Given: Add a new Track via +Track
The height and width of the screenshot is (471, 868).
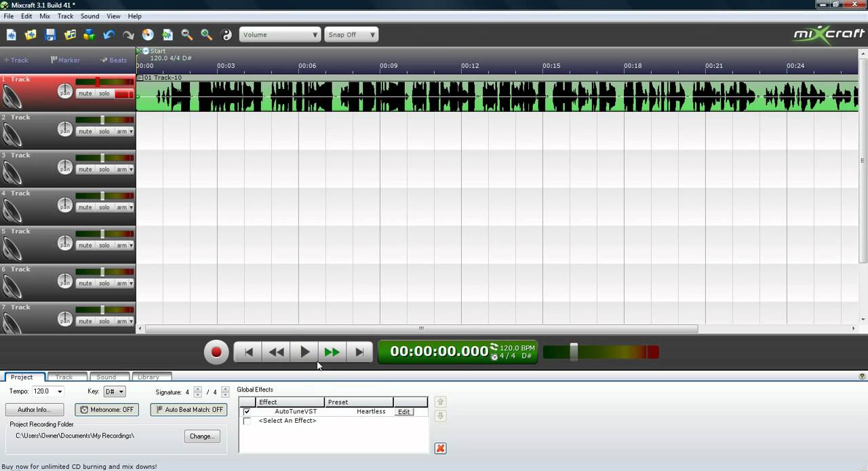Looking at the screenshot, I should [17, 60].
